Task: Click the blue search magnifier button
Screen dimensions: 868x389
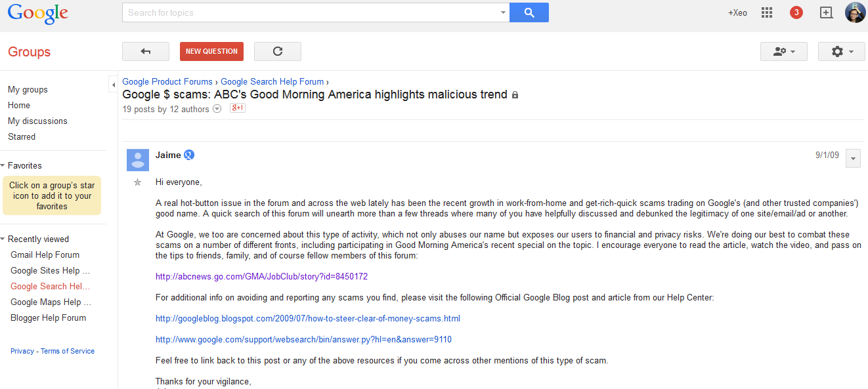Action: click(529, 12)
